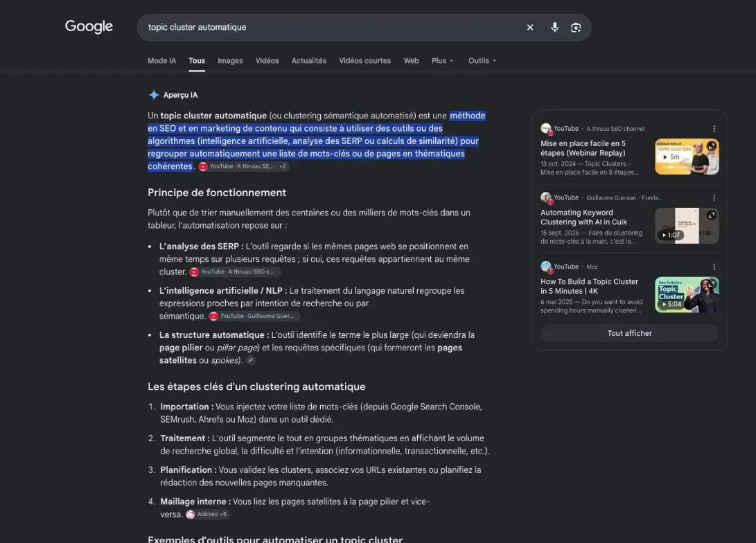Click the 'Principe de fonctionnement' heading
This screenshot has width=756, height=543.
[x=217, y=193]
